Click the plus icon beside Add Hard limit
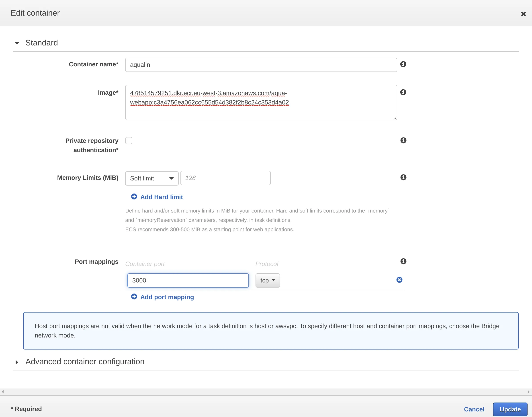 click(x=134, y=196)
